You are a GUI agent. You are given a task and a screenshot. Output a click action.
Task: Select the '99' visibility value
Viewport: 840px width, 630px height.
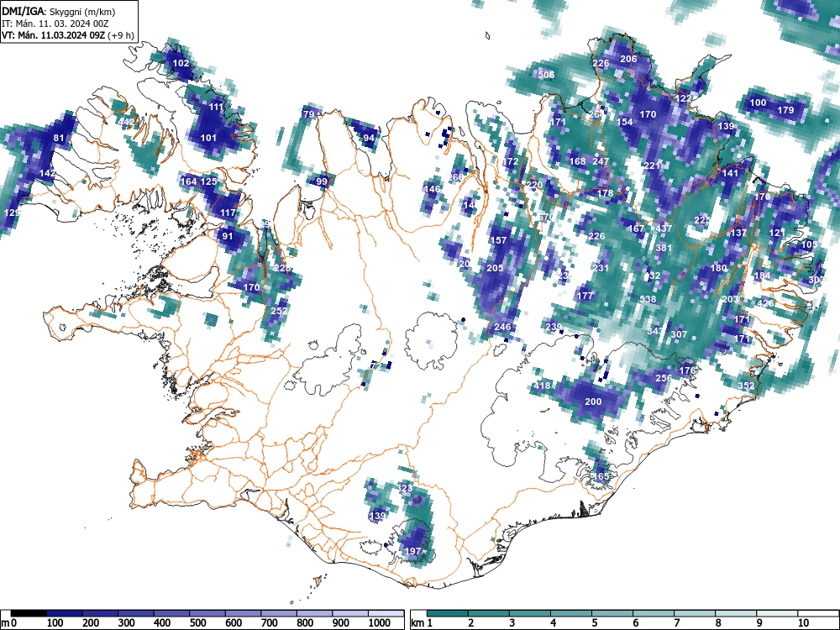click(322, 181)
